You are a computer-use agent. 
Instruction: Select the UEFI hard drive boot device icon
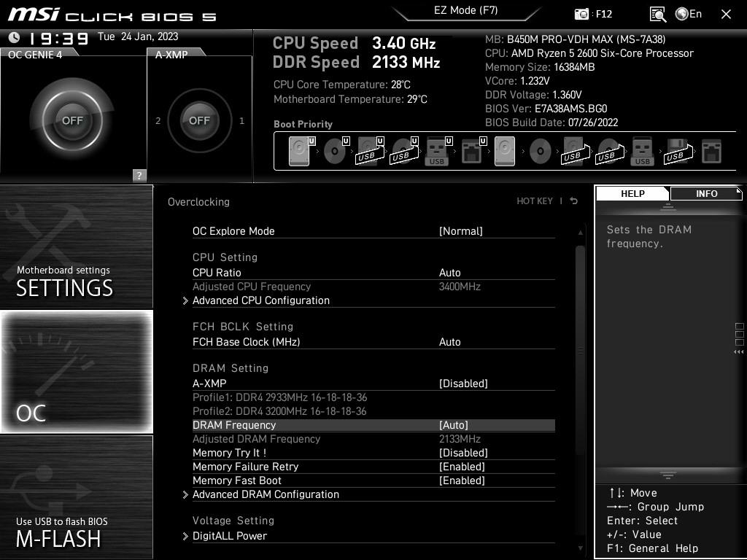[302, 151]
